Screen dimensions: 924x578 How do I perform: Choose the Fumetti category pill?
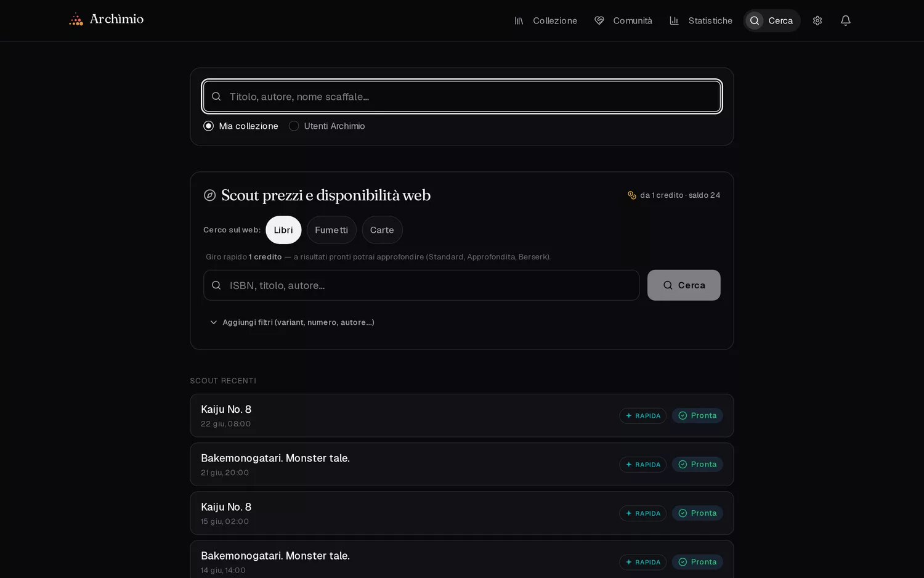click(x=331, y=230)
